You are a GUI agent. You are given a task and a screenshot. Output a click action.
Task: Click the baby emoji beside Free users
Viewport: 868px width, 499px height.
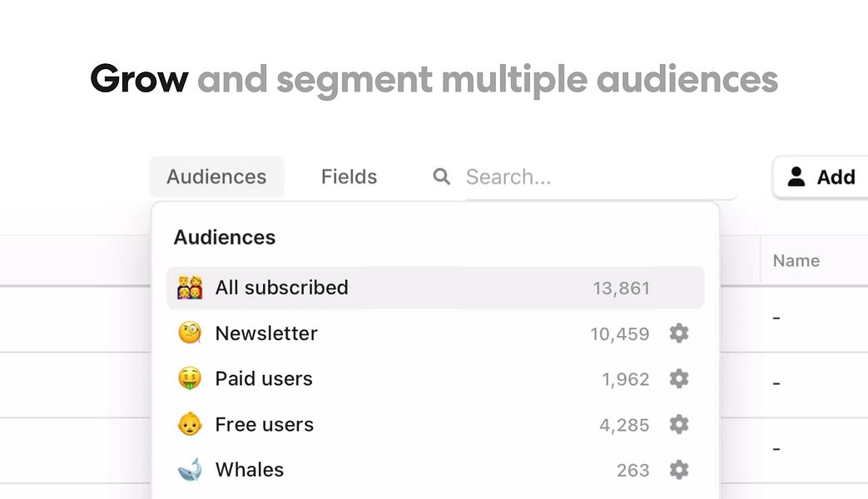click(190, 424)
